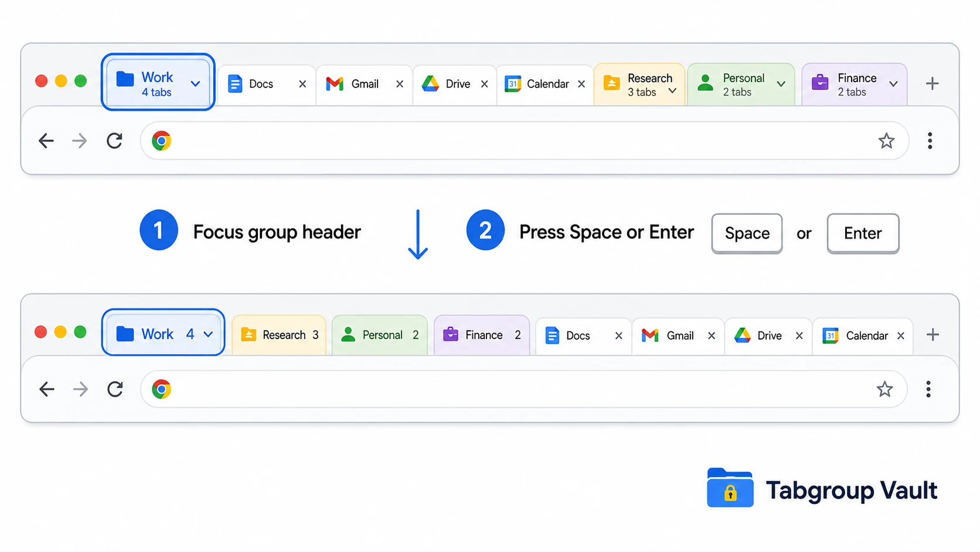
Task: Close the Drive tab in the top browser
Action: (x=485, y=84)
